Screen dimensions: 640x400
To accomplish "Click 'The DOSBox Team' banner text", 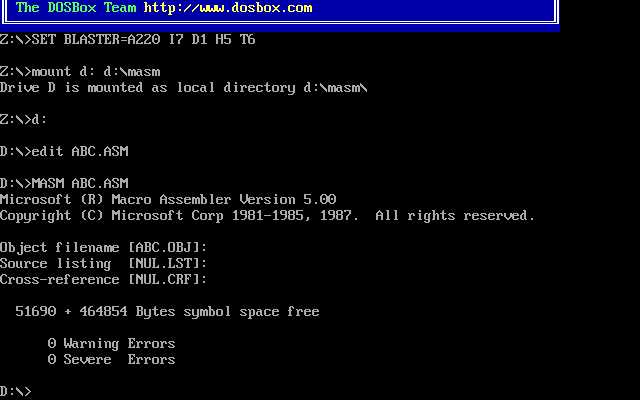I will click(x=76, y=7).
